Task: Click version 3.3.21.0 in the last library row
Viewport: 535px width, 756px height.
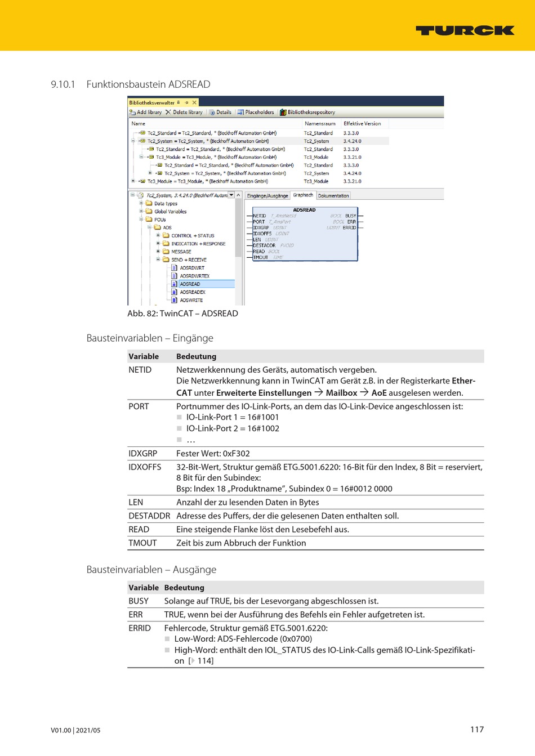Action: [x=353, y=181]
